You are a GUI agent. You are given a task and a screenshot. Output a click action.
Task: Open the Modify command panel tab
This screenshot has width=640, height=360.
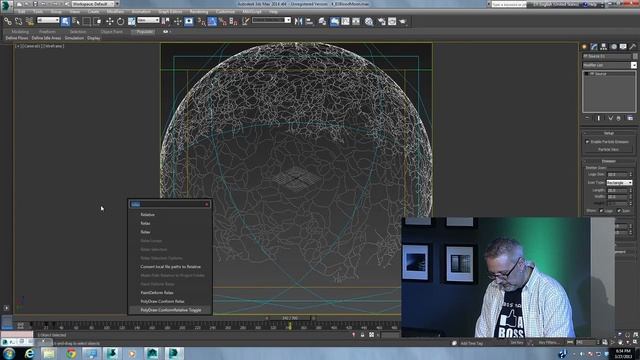[x=594, y=47]
